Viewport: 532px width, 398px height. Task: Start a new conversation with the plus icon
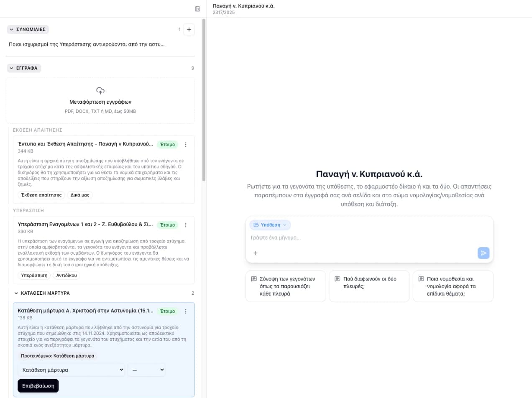tap(189, 30)
